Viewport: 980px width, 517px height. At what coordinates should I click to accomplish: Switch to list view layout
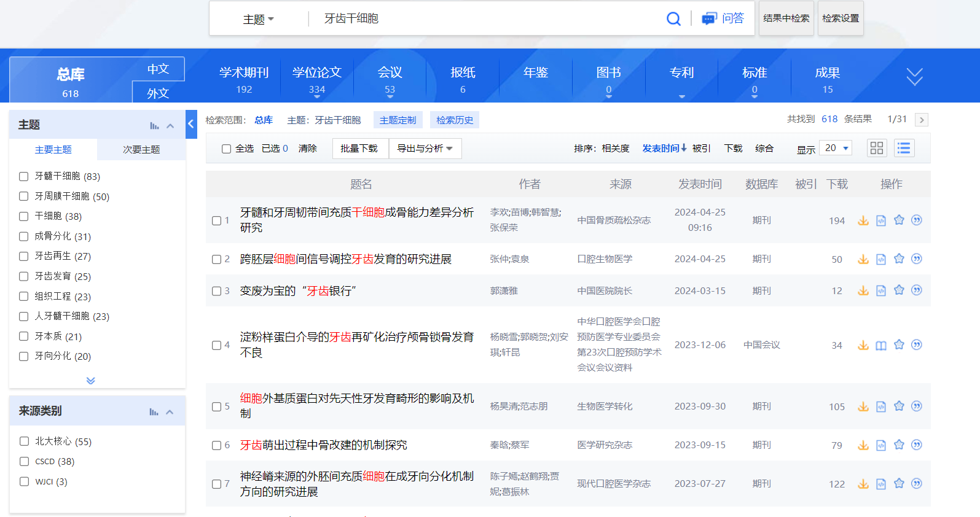904,148
